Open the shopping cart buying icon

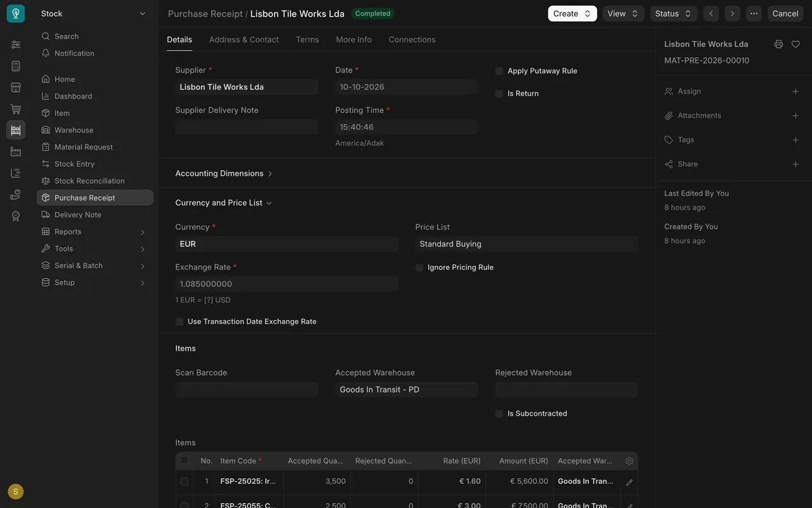tap(16, 109)
